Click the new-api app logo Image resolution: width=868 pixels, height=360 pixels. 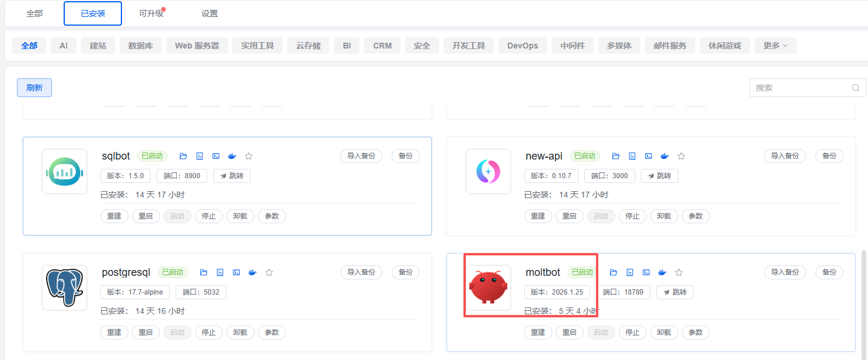[488, 171]
